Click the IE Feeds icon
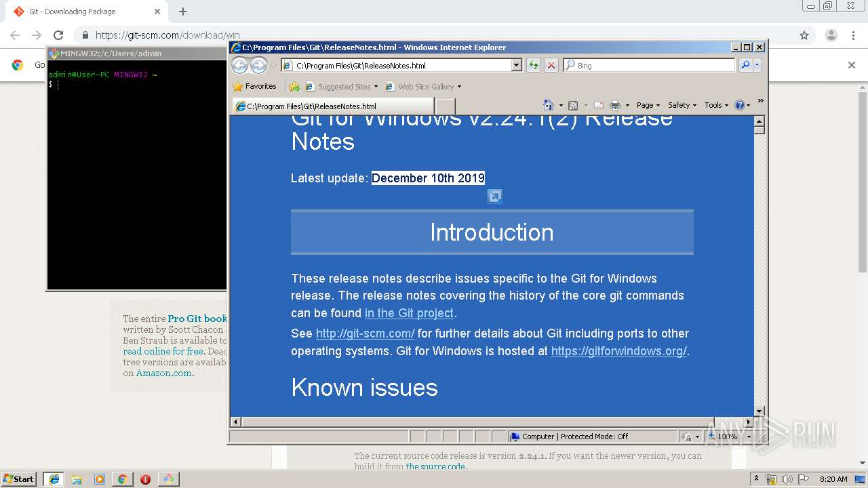Screen dimensions: 868x488 573,105
